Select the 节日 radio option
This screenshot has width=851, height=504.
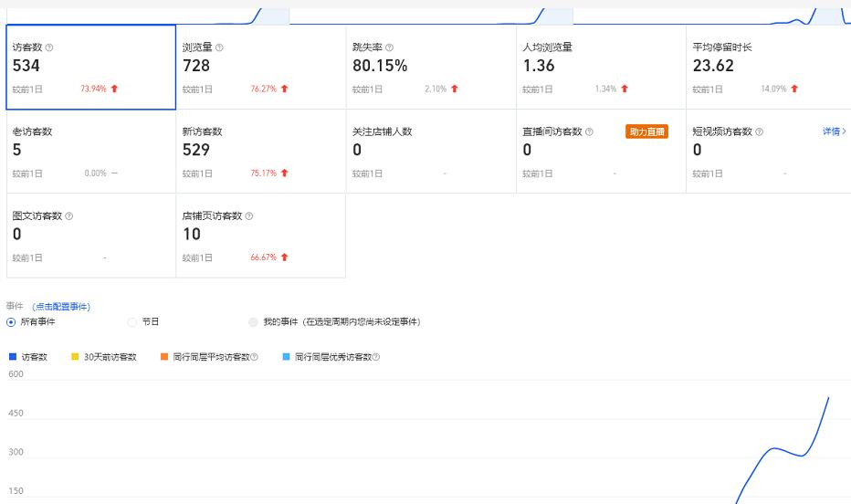click(132, 322)
